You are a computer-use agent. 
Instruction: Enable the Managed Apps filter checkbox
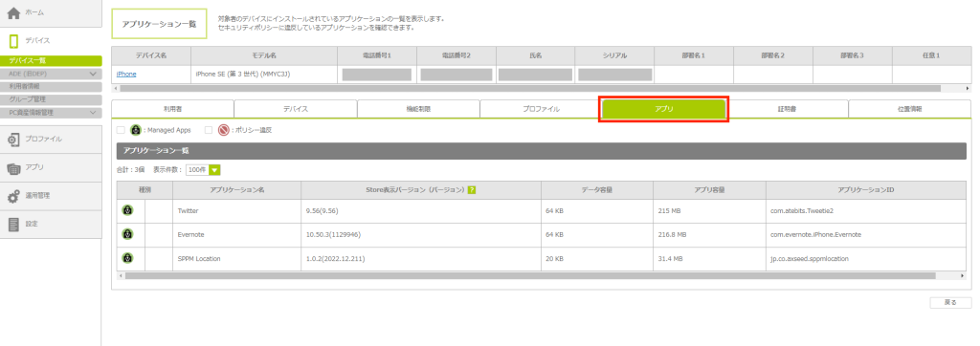coord(121,131)
